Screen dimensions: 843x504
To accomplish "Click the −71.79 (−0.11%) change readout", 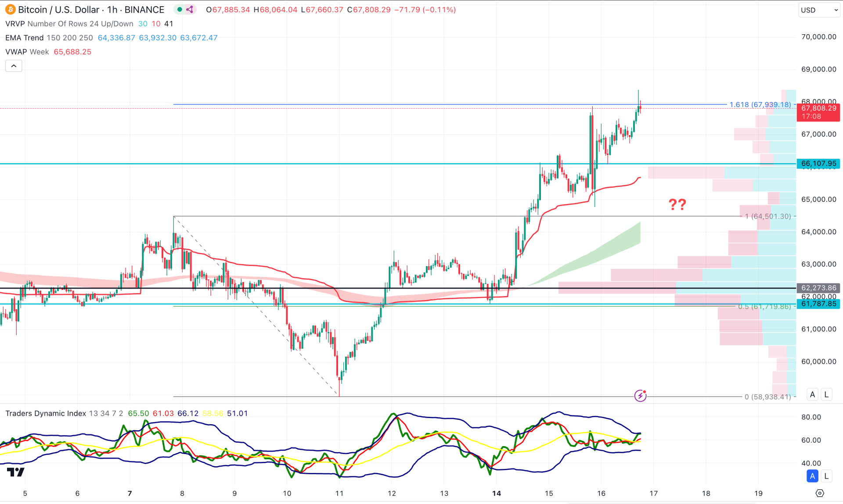I will click(425, 10).
